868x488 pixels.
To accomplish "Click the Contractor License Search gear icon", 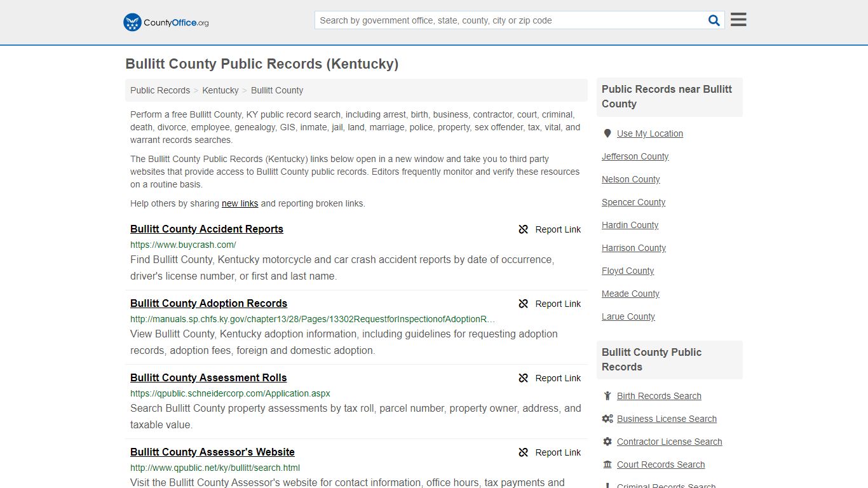I will 607,442.
